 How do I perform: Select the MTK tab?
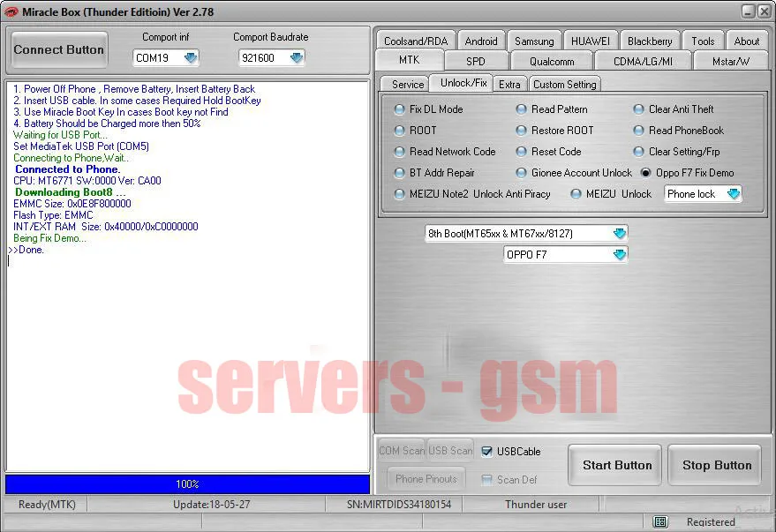(410, 60)
